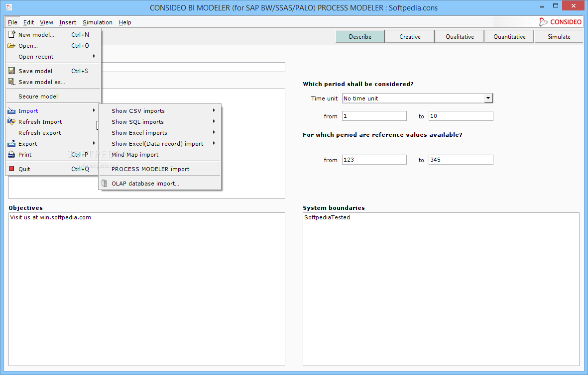Image resolution: width=588 pixels, height=375 pixels.
Task: Expand the Show Excel imports submenu arrow
Action: (214, 132)
